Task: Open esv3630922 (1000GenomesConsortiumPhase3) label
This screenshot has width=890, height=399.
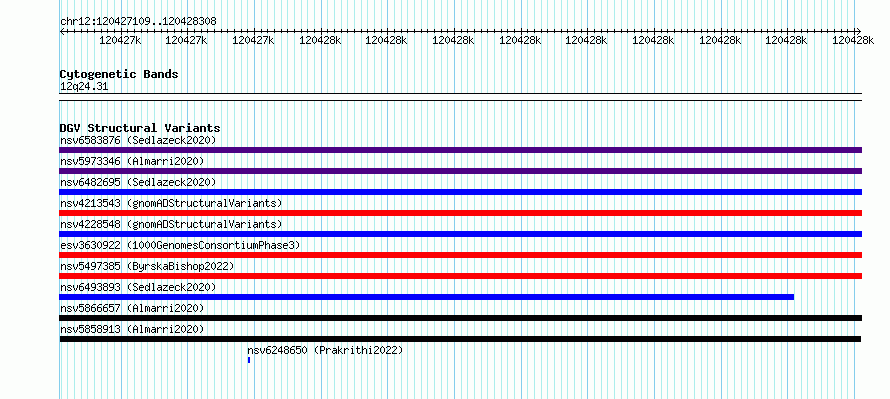Action: [180, 245]
